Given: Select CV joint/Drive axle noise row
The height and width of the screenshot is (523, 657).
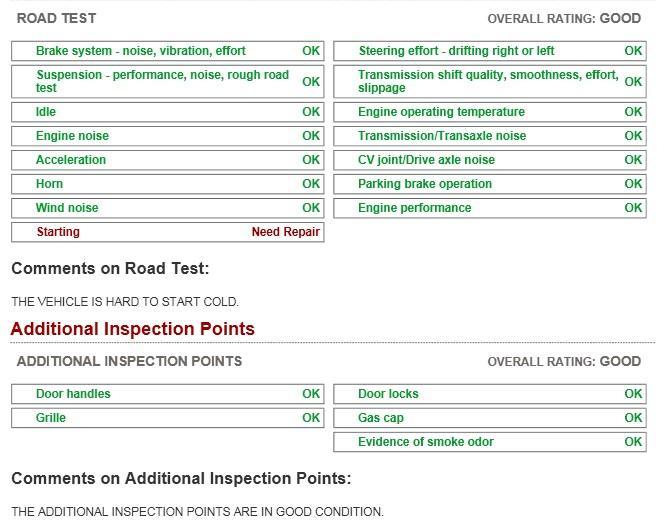Looking at the screenshot, I should tap(489, 160).
